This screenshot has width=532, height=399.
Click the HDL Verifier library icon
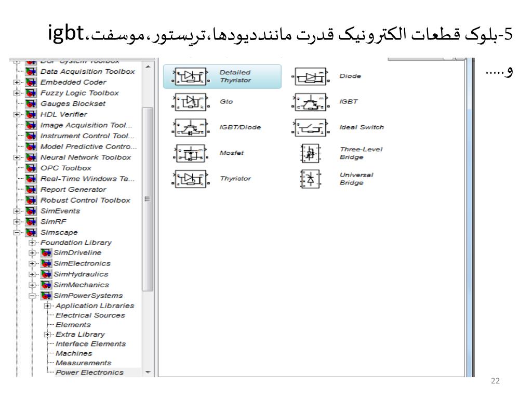pyautogui.click(x=31, y=115)
